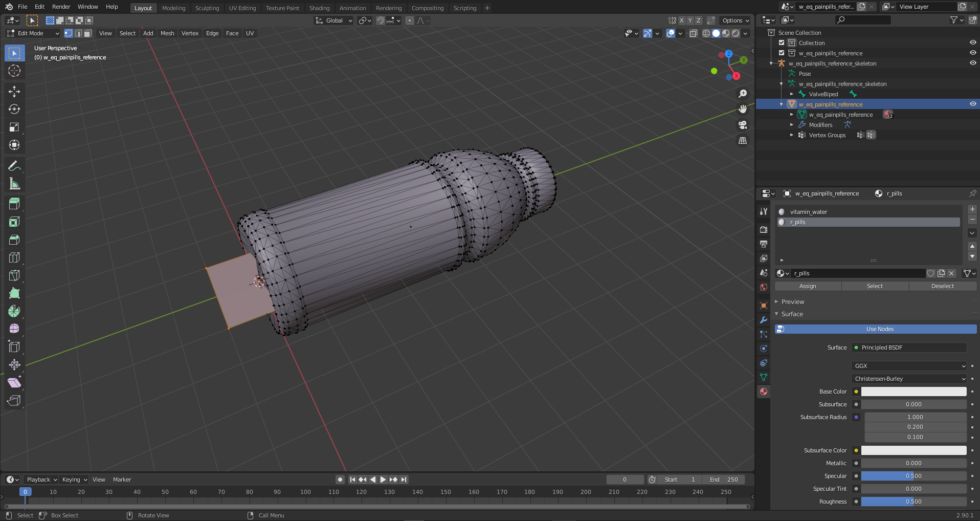Uncheck the Collection checkbox in outliner
The height and width of the screenshot is (521, 980).
pyautogui.click(x=782, y=43)
